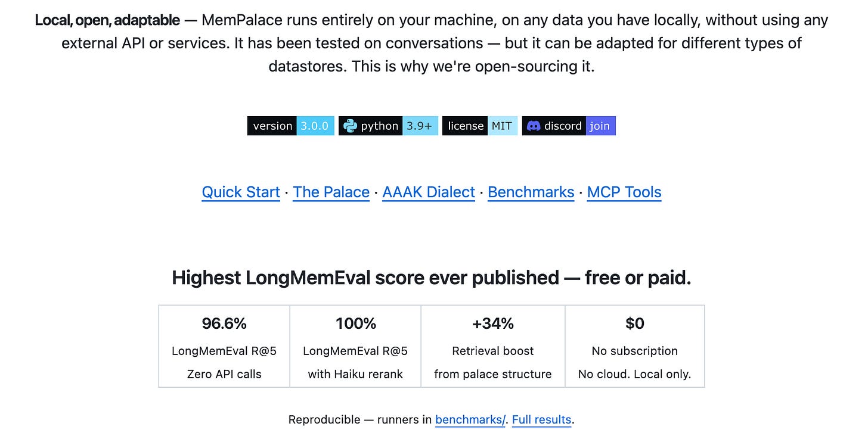Open the MIT license badge
The height and width of the screenshot is (442, 868).
pyautogui.click(x=480, y=126)
